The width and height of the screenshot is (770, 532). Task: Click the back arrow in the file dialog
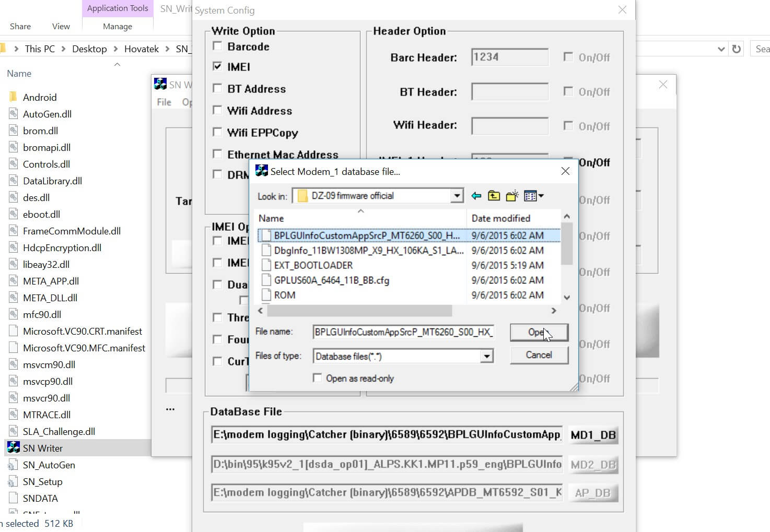tap(476, 195)
